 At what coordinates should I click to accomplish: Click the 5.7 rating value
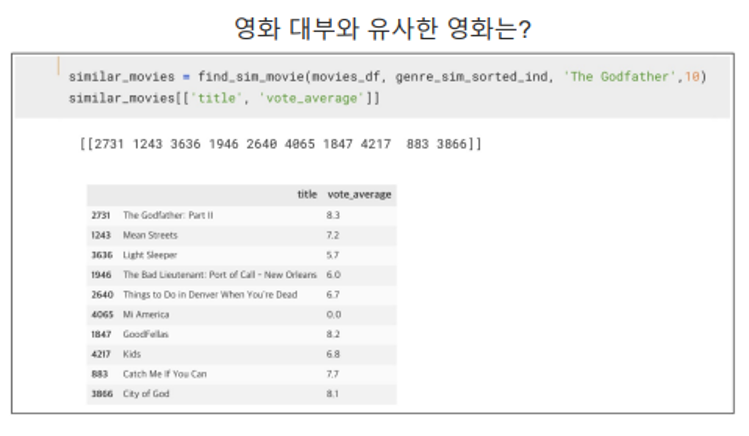click(x=333, y=255)
